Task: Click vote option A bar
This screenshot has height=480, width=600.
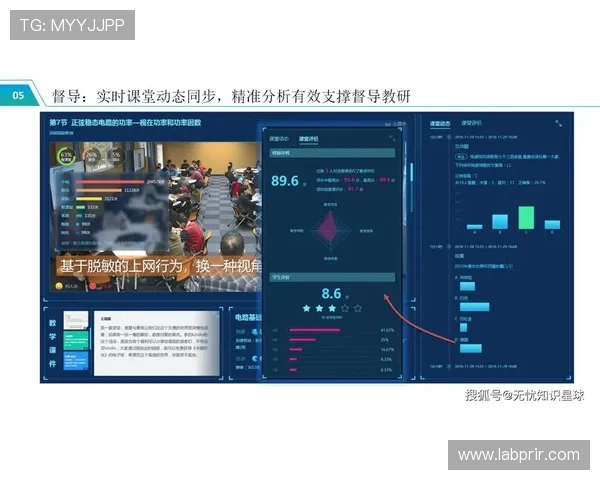Action: point(467,286)
